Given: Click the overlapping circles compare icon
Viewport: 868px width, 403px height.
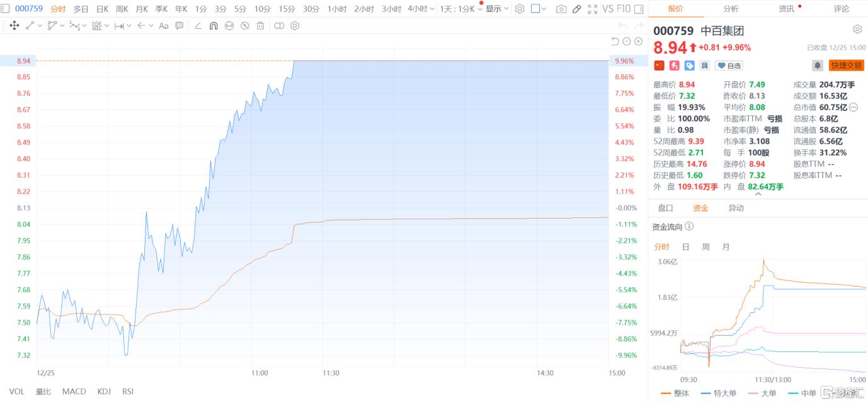Looking at the screenshot, I should tap(279, 26).
